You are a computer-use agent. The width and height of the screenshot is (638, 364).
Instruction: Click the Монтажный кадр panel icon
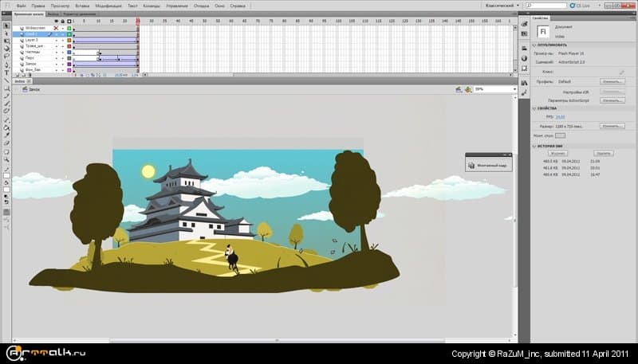pos(471,166)
